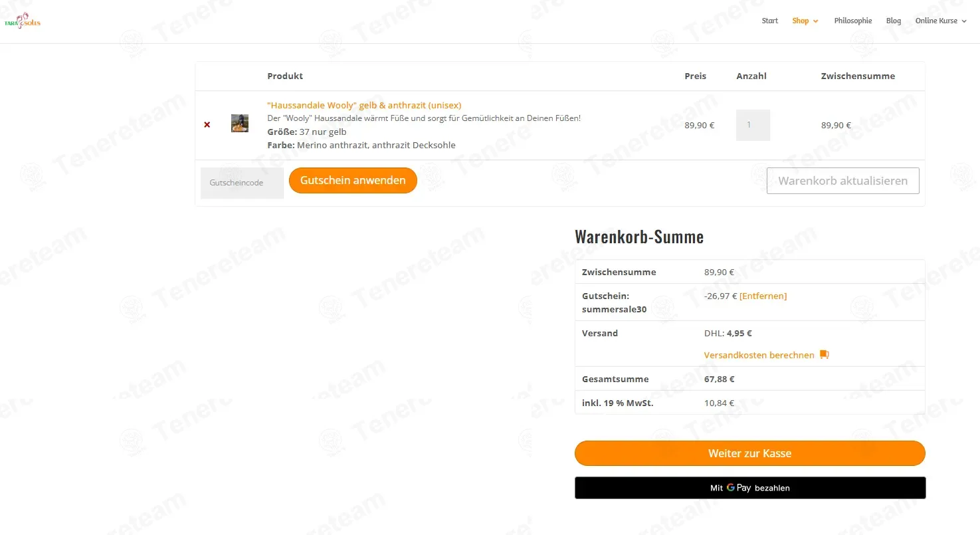Click the Anzahl column header

pos(751,76)
